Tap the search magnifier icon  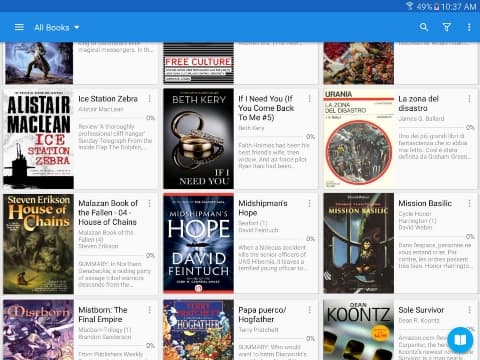[424, 27]
